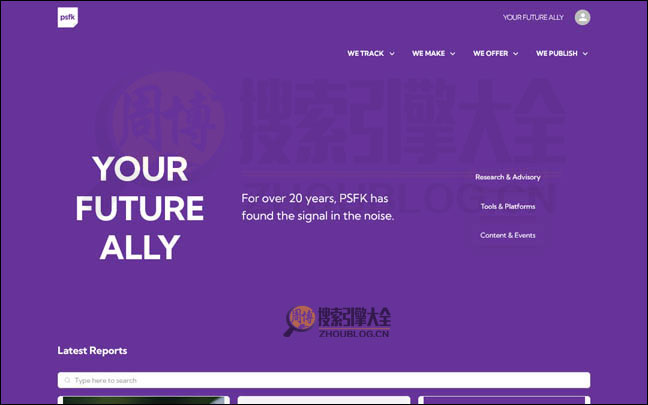Expand the WE PUBLISH chevron arrow
Screen dimensions: 648x405
tap(585, 54)
